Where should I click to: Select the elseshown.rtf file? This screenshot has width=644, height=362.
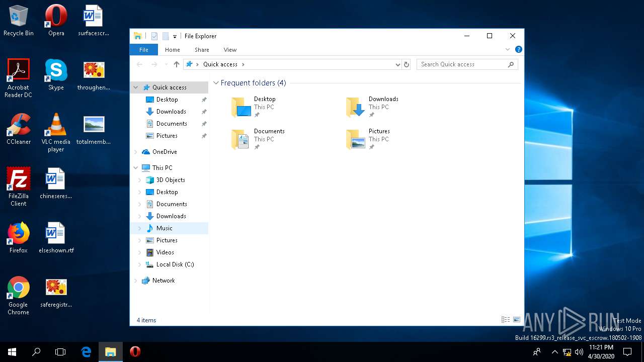(x=56, y=238)
